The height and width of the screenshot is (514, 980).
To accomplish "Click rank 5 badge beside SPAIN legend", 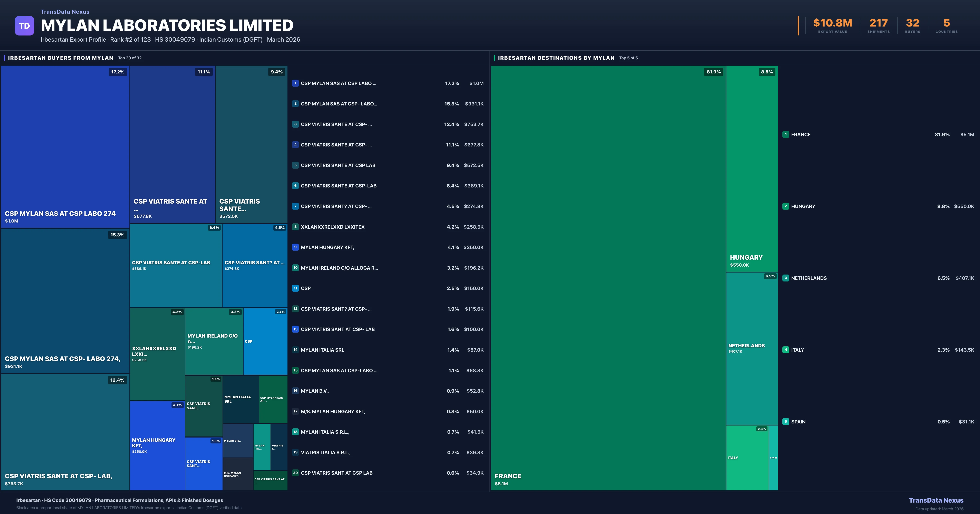I will point(786,422).
